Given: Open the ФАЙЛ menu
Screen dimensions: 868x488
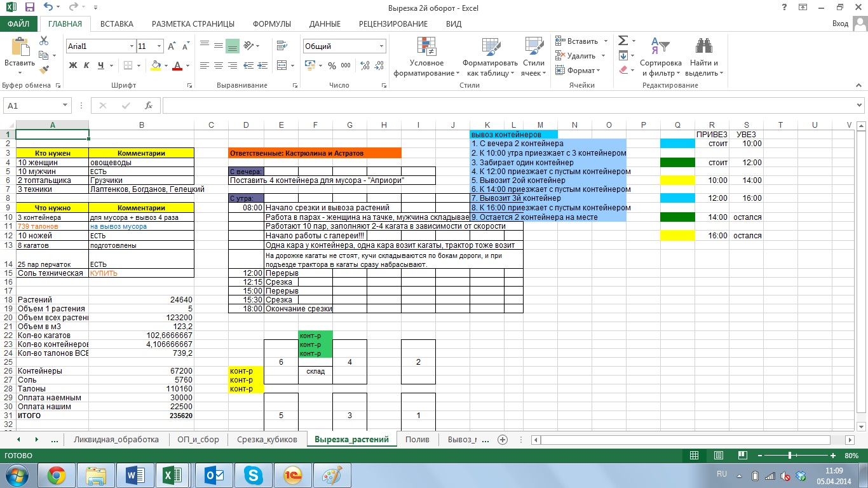Looking at the screenshot, I should tap(19, 24).
